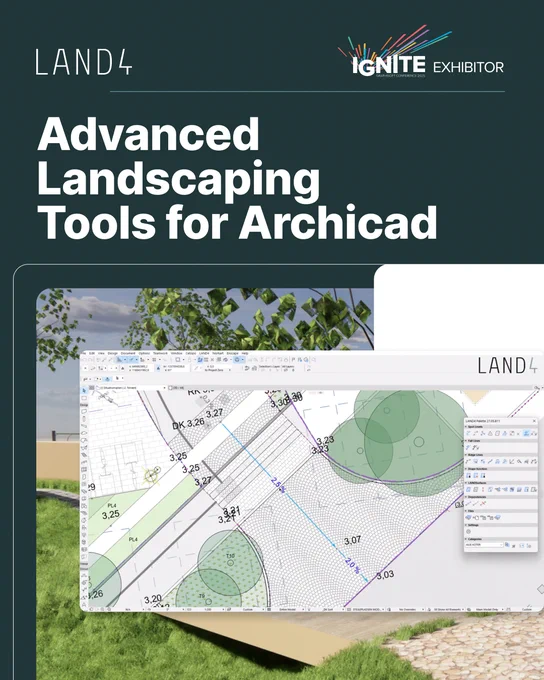
Task: Open the View menu
Action: [x=102, y=353]
